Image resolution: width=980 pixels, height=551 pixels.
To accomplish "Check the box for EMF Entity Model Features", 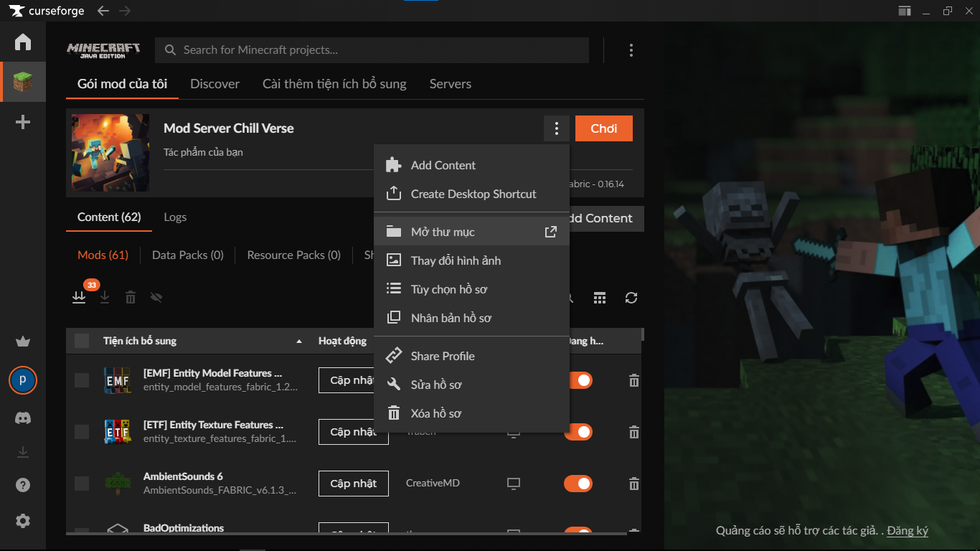I will click(x=82, y=380).
